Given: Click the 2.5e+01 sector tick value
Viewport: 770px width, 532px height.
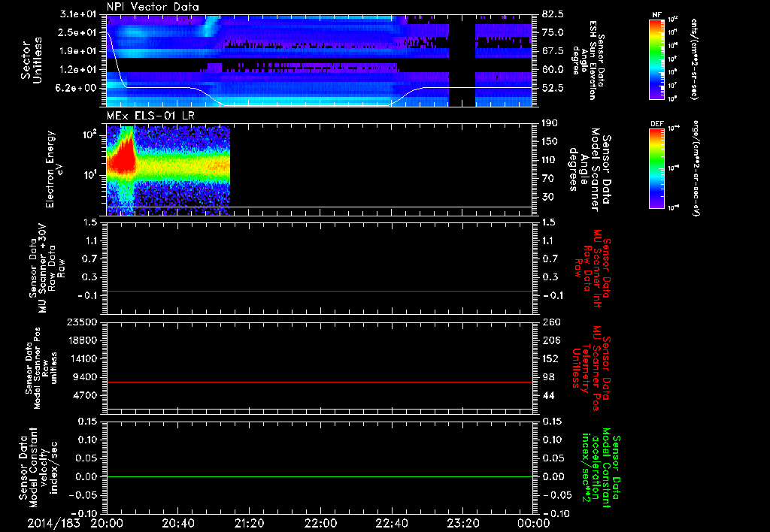Looking at the screenshot, I should coord(78,32).
